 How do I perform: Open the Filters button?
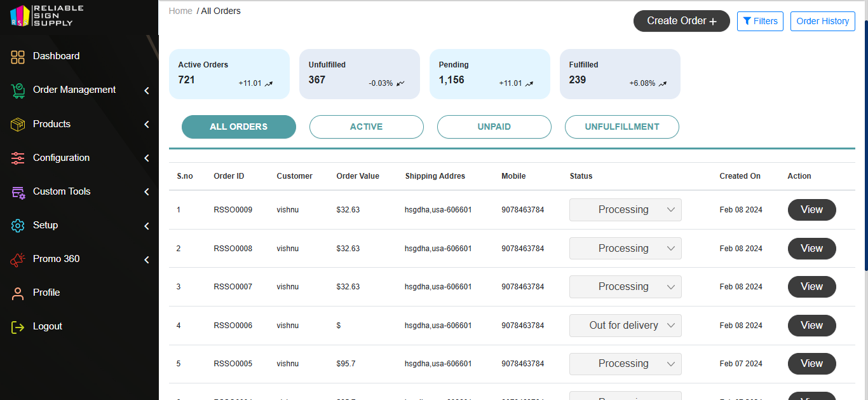click(x=760, y=21)
